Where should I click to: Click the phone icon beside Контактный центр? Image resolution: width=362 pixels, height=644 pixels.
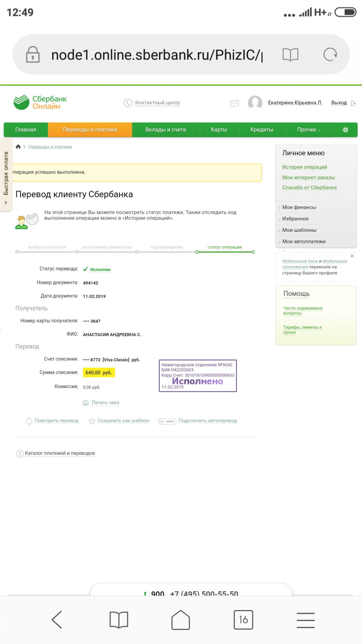pos(128,103)
